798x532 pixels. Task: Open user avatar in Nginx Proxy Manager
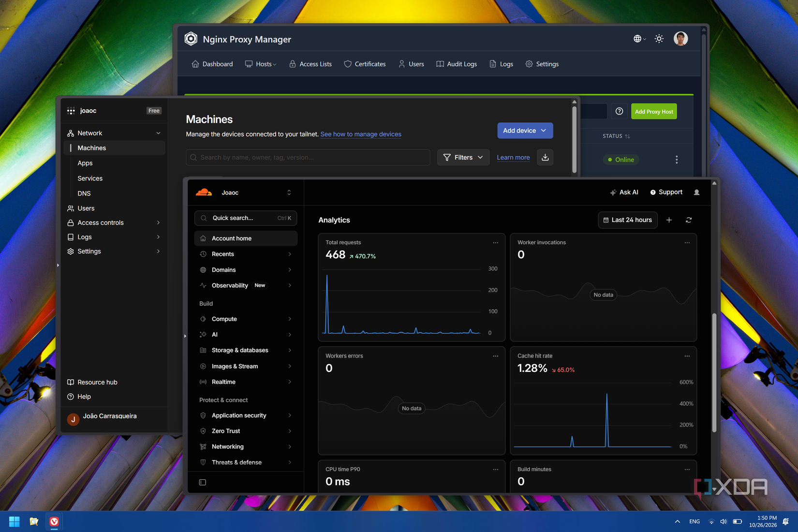pyautogui.click(x=680, y=39)
